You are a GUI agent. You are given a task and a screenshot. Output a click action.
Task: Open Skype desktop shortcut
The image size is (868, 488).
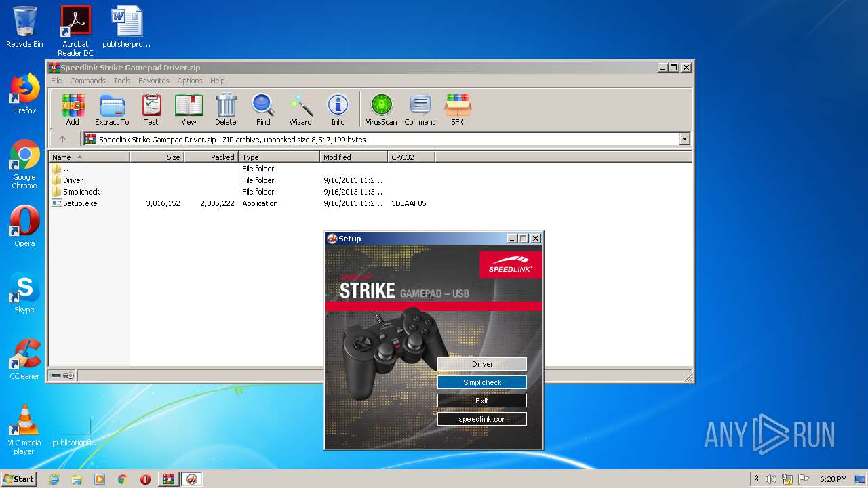[24, 293]
